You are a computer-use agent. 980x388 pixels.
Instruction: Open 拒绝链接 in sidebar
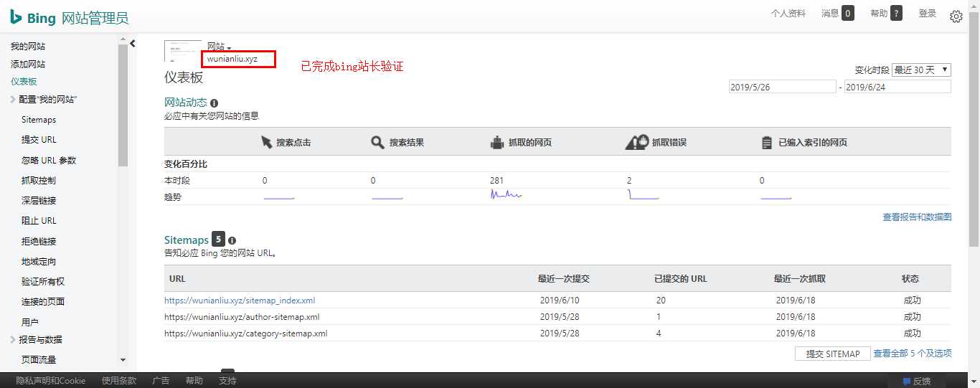tap(39, 241)
